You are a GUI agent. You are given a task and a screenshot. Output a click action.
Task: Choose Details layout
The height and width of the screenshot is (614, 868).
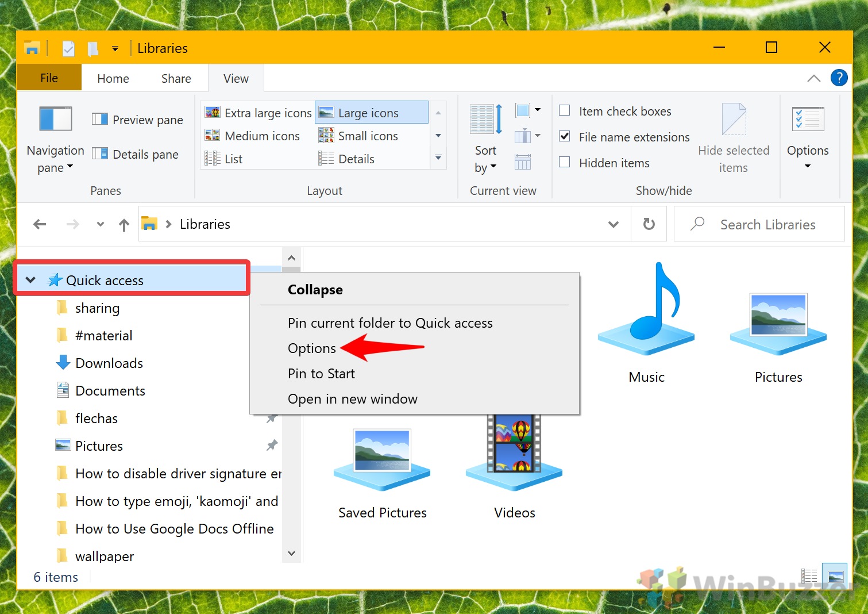pos(346,159)
